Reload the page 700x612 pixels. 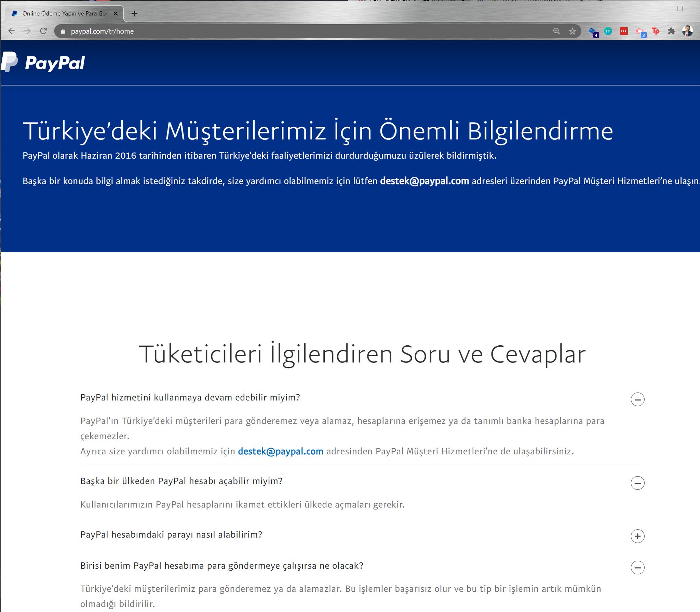point(43,31)
